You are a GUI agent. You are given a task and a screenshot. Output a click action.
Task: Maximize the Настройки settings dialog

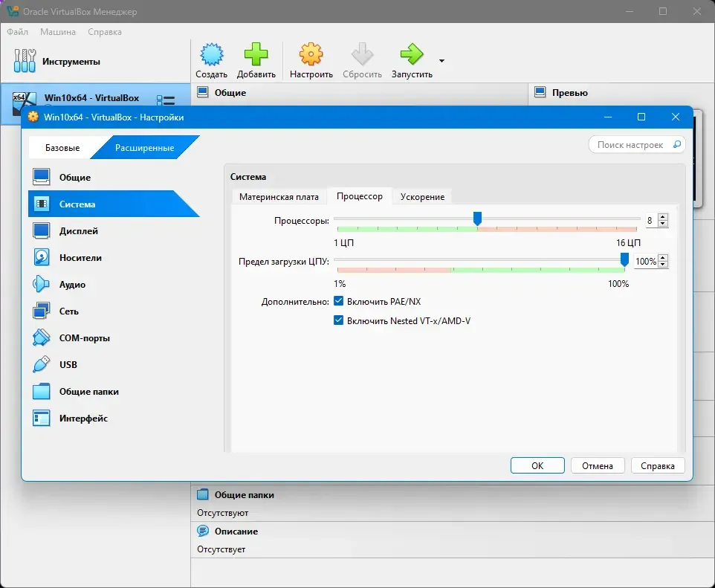click(641, 117)
